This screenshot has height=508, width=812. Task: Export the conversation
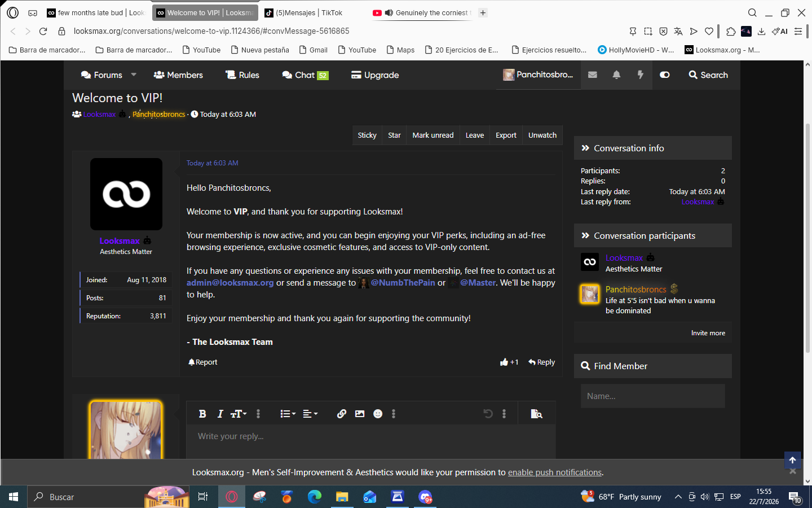point(506,135)
